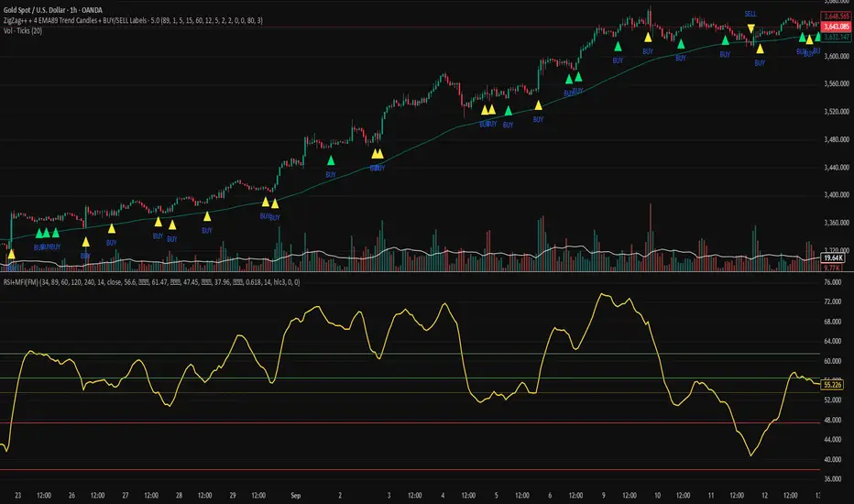The image size is (854, 504).
Task: Click the green BUY triangle below RSI peak near date 9
Action: tap(618, 47)
